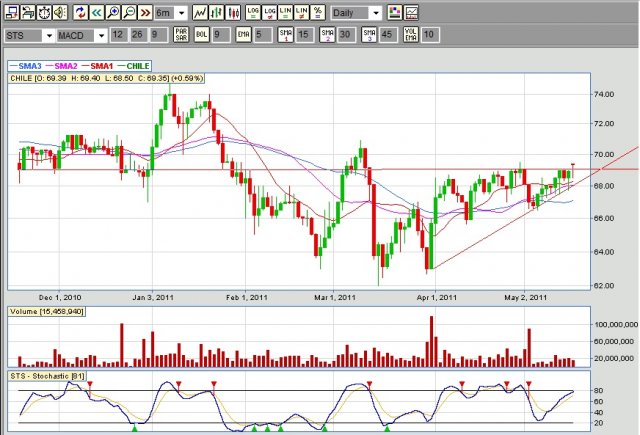Open the color palette settings icon

(x=395, y=13)
